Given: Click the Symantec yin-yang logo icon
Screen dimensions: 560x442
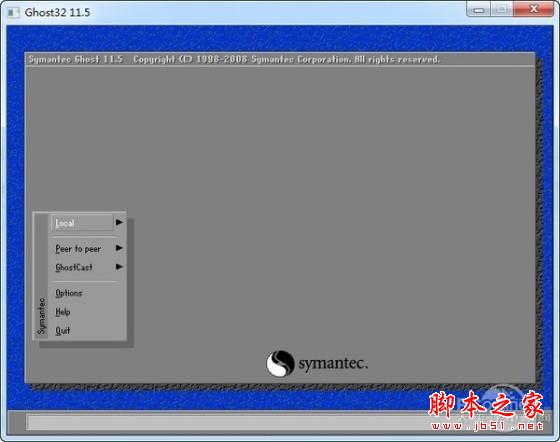Looking at the screenshot, I should coord(280,363).
